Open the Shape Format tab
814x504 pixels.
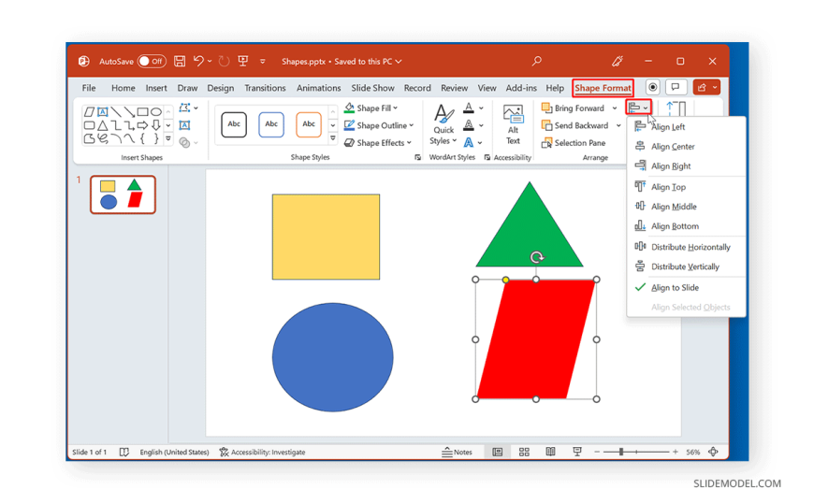(x=603, y=88)
